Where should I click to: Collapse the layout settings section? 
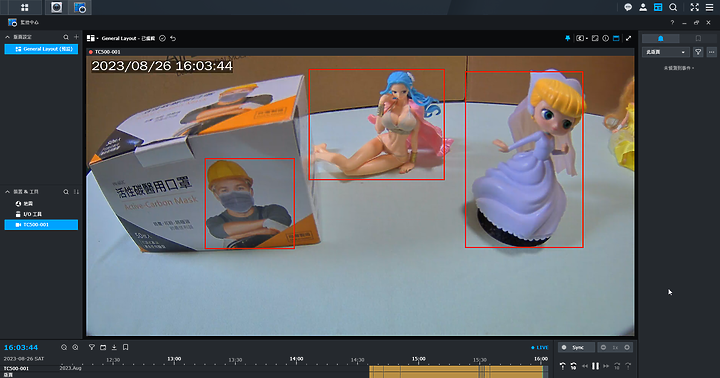click(7, 37)
